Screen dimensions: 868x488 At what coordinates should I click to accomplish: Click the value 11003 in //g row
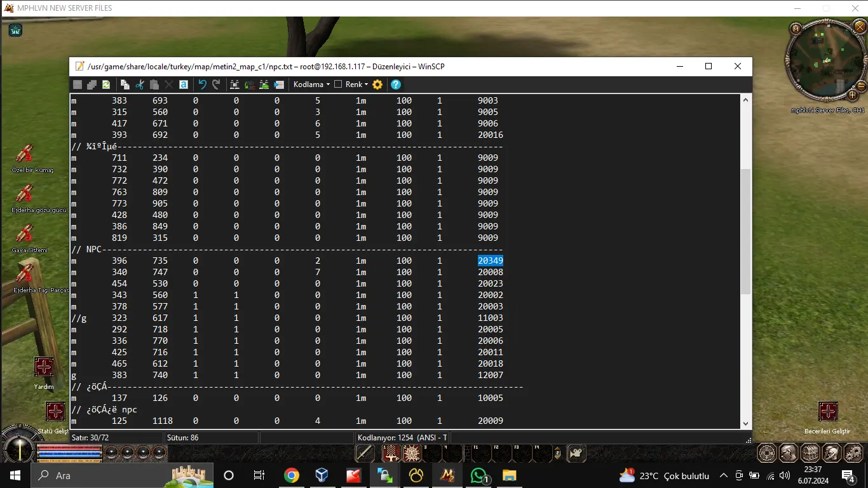pyautogui.click(x=491, y=318)
